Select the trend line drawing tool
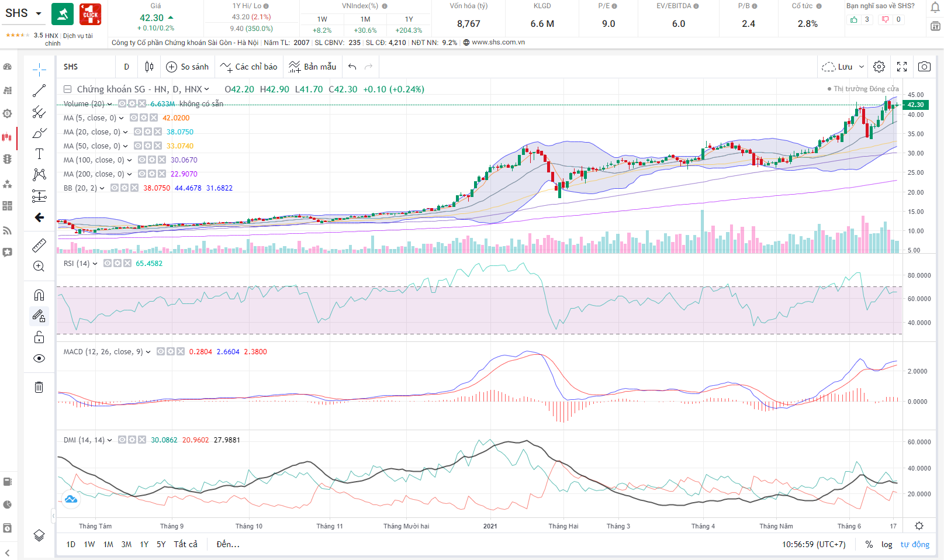 (39, 91)
